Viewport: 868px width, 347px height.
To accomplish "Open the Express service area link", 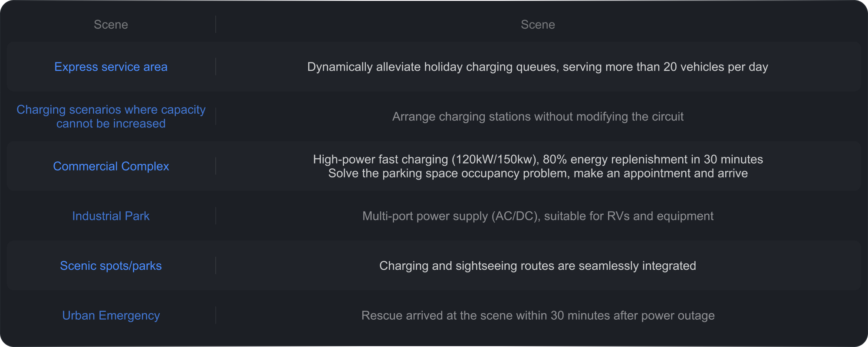I will pyautogui.click(x=111, y=67).
